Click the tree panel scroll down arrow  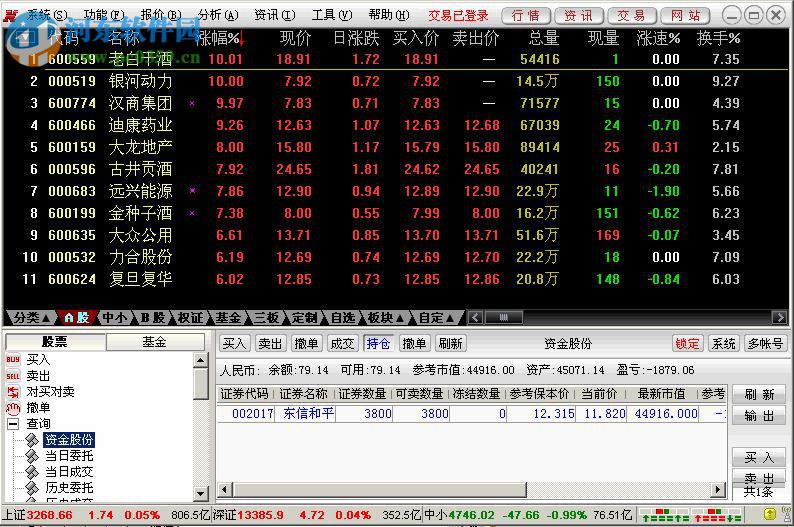pos(201,493)
